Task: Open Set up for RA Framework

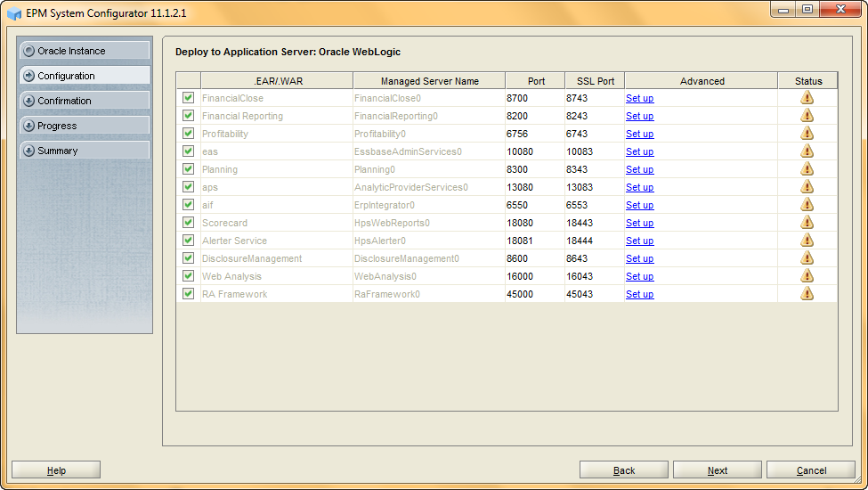Action: pos(639,293)
